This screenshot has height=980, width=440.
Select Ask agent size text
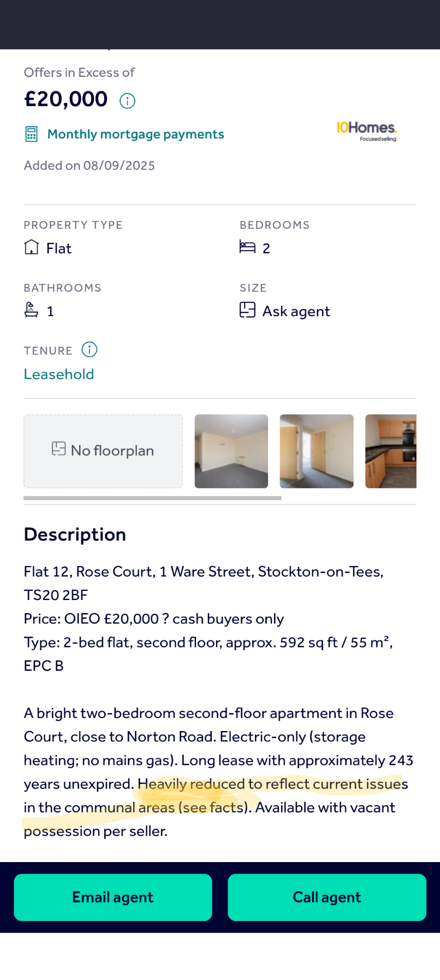[x=296, y=312]
